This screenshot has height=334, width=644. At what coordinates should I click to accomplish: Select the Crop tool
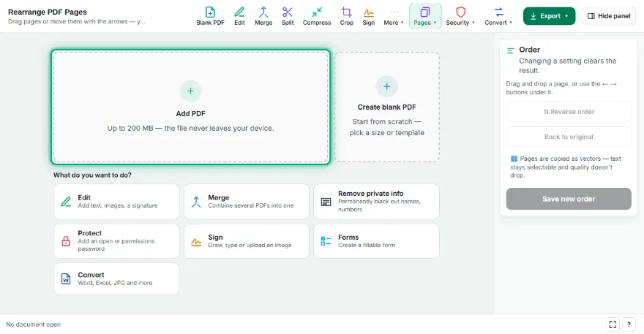[347, 16]
